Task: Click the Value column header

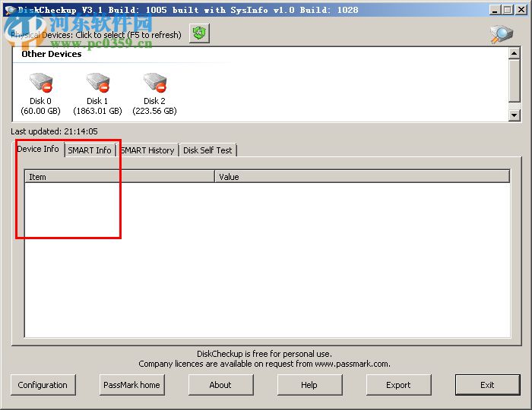Action: point(362,177)
